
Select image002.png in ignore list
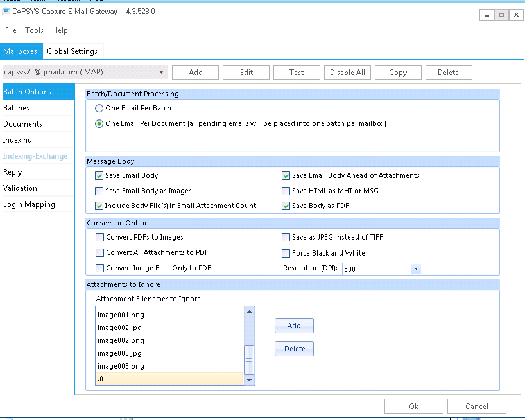(169, 340)
